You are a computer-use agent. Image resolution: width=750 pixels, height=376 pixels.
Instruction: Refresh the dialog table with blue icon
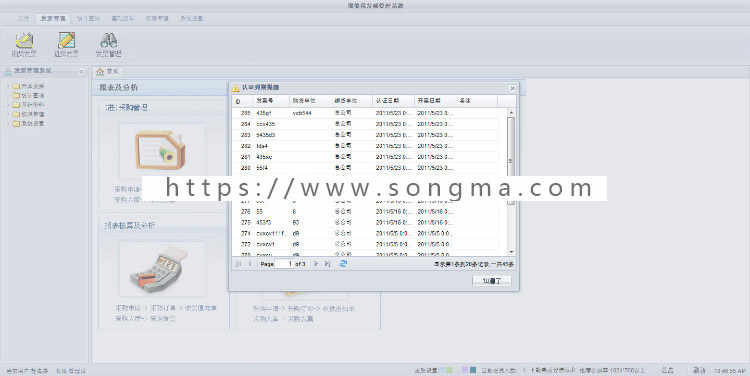coord(343,264)
